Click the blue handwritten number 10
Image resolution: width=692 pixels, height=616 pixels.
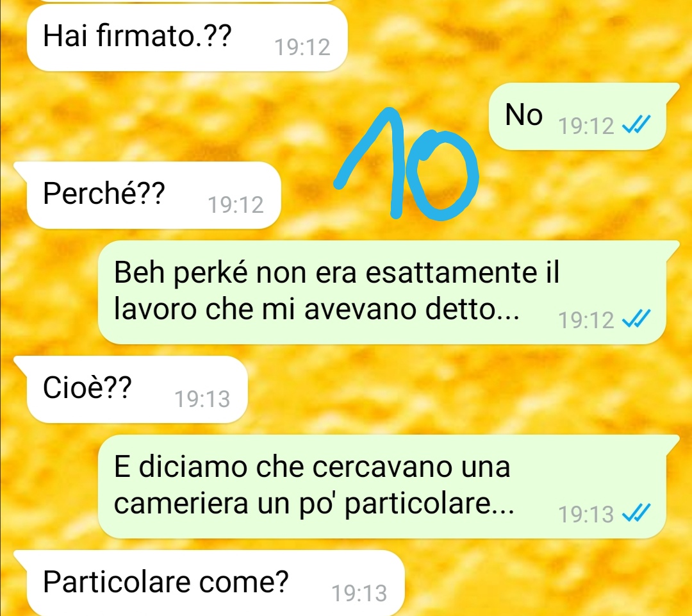pos(406,164)
